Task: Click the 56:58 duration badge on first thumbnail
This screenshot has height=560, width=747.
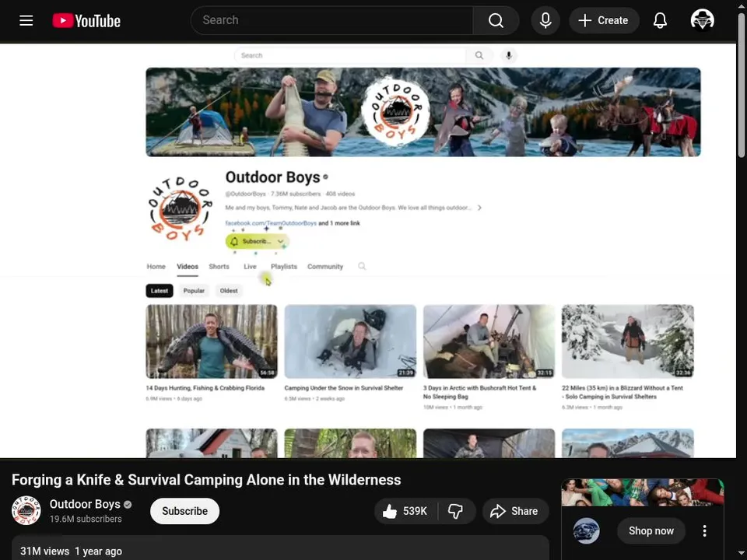Action: tap(267, 373)
